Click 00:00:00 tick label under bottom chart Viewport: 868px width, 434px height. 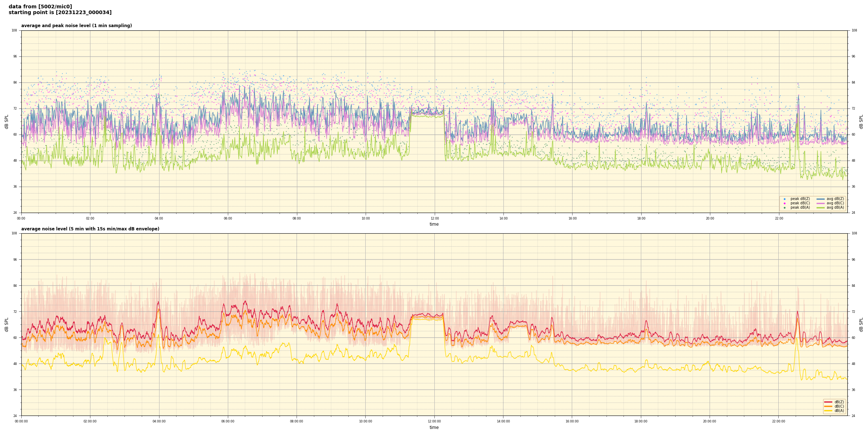click(21, 421)
